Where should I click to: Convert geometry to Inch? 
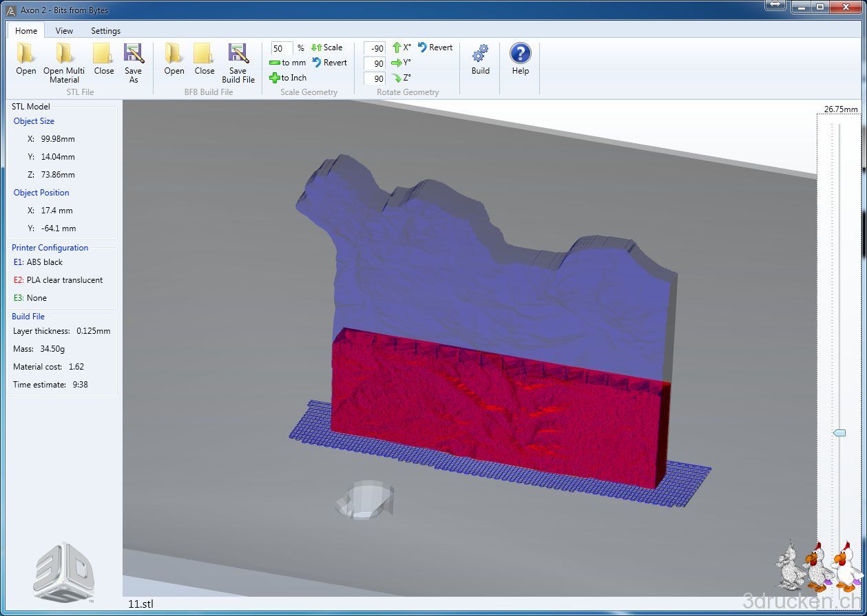tap(288, 78)
